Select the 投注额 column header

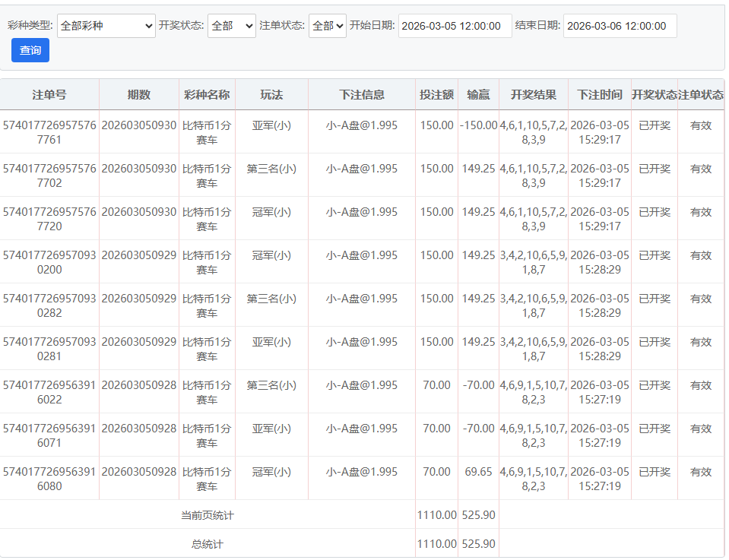coord(436,95)
